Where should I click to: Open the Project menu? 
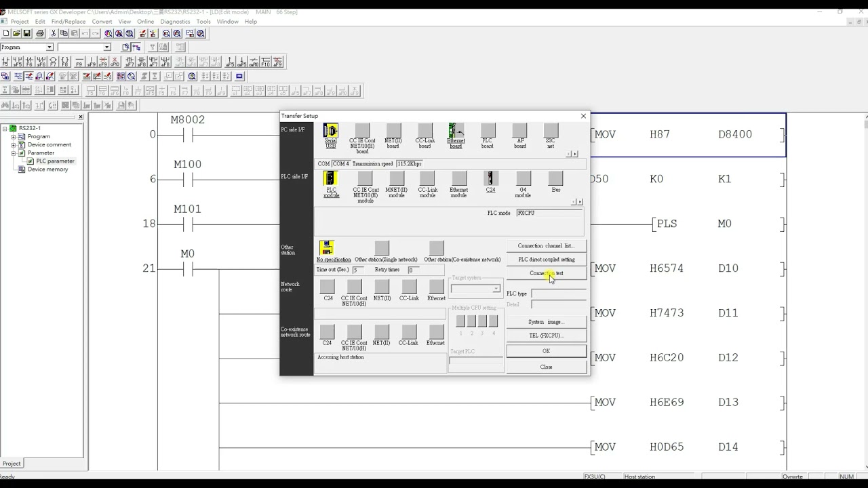coord(20,22)
